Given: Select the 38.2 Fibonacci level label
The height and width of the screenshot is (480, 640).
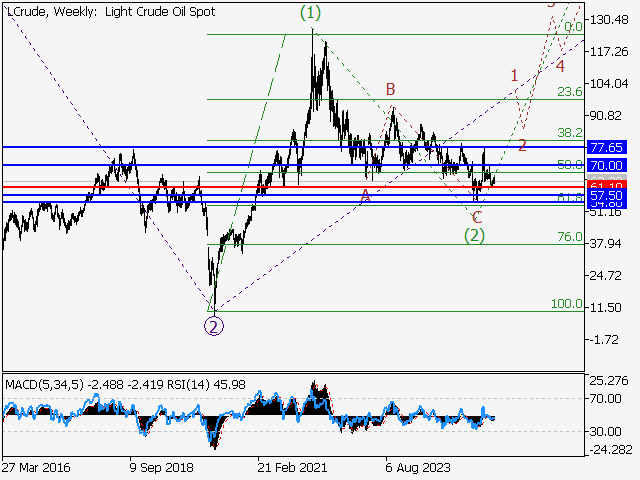Looking at the screenshot, I should click(570, 132).
